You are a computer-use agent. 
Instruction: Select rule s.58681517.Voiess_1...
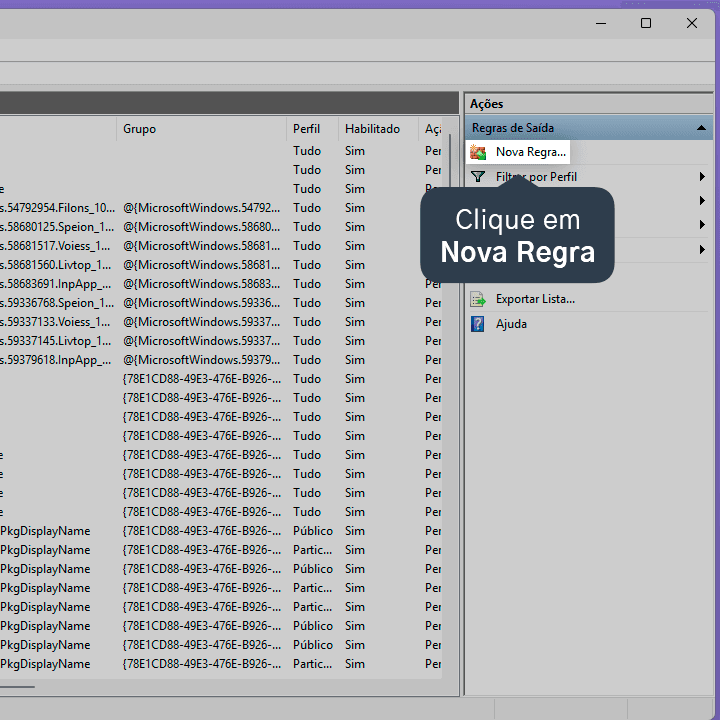[x=55, y=246]
